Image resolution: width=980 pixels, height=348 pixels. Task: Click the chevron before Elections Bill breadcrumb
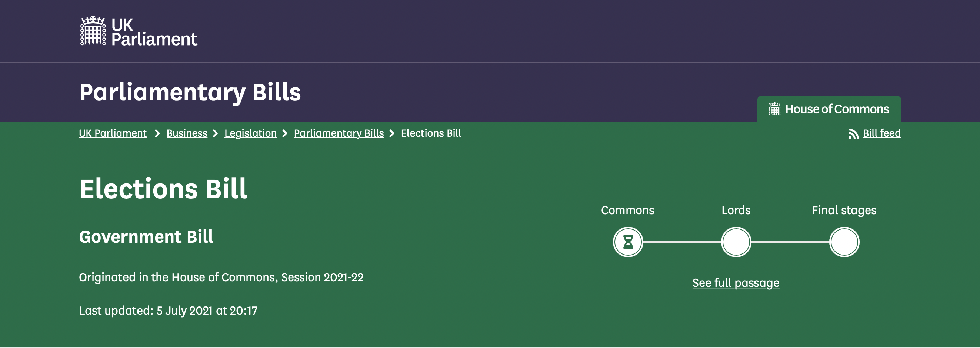pyautogui.click(x=392, y=134)
